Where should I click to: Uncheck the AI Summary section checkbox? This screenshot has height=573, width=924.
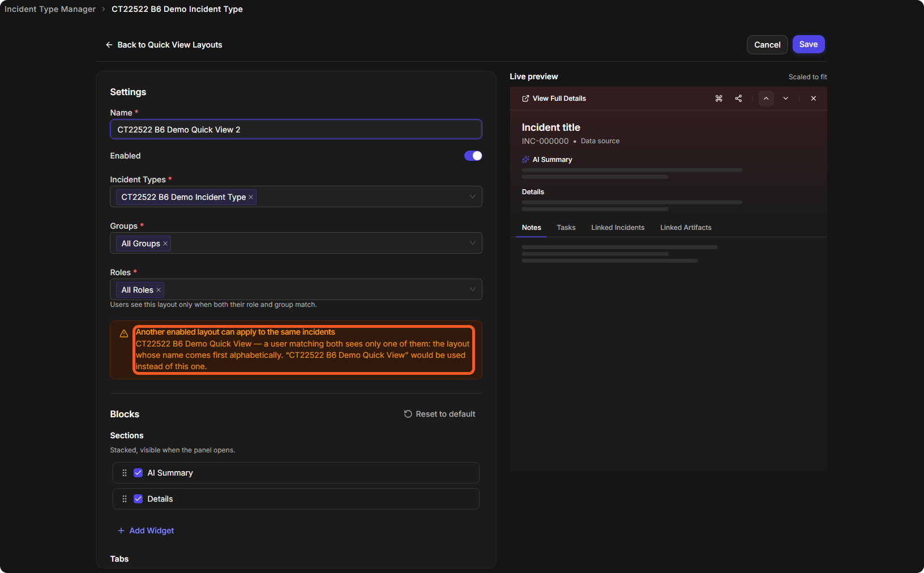[138, 473]
